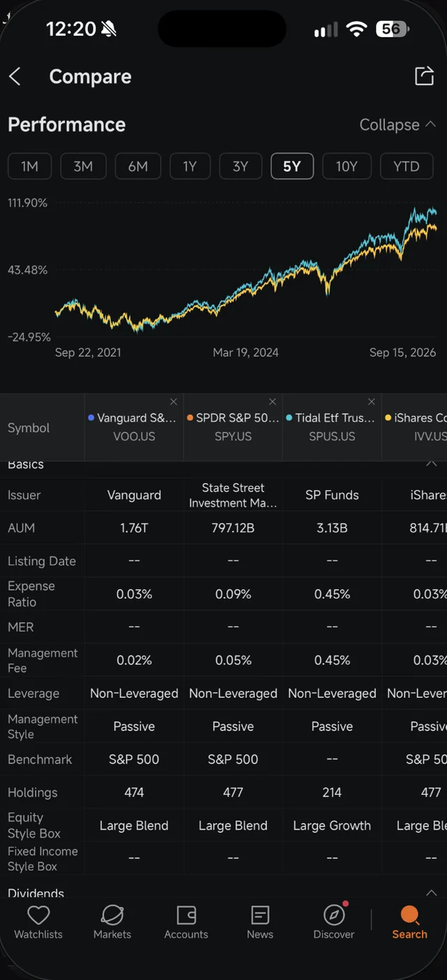447x980 pixels.
Task: Tap the orange SPY legend dot
Action: 190,418
